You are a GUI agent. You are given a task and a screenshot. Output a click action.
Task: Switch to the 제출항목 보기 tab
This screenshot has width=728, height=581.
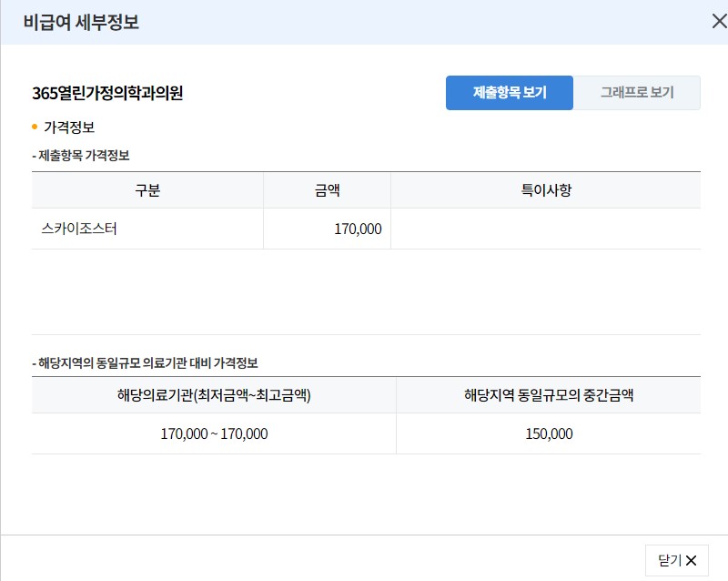click(x=510, y=93)
